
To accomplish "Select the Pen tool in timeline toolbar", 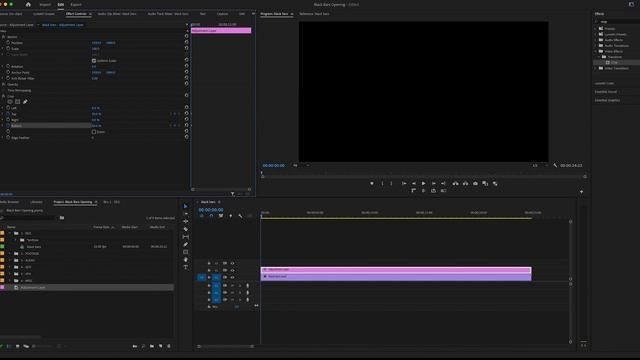I will pyautogui.click(x=186, y=244).
